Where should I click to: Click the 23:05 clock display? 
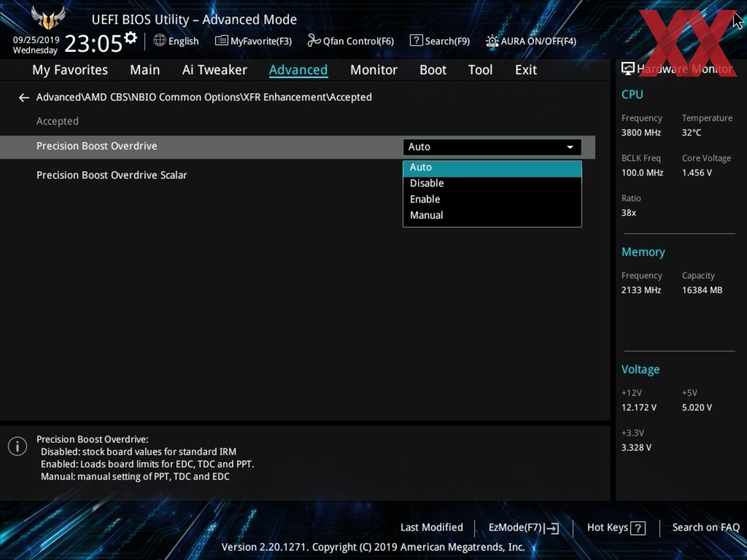click(x=93, y=43)
